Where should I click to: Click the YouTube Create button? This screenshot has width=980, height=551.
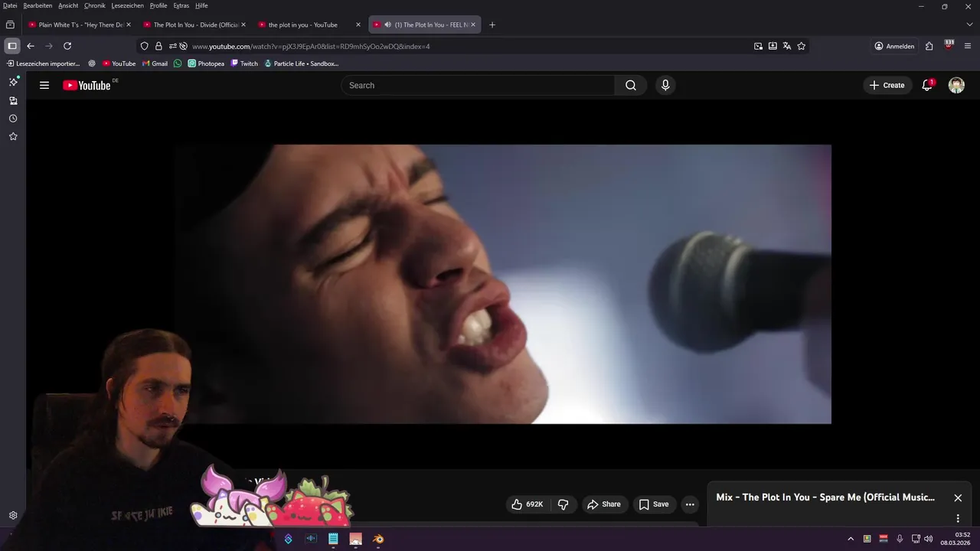887,85
